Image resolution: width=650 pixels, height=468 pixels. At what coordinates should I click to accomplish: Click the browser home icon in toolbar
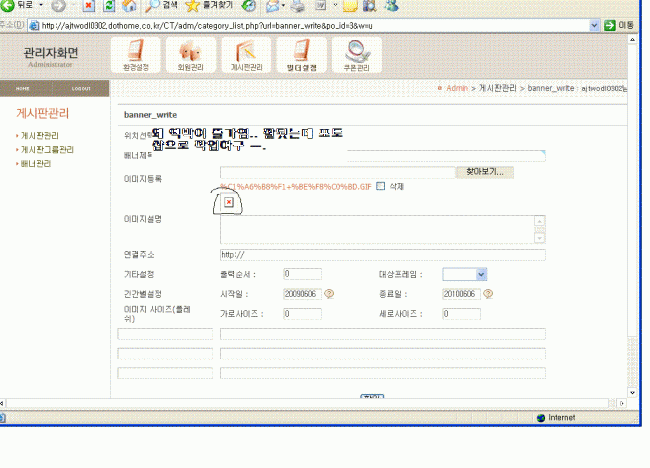coord(128,6)
